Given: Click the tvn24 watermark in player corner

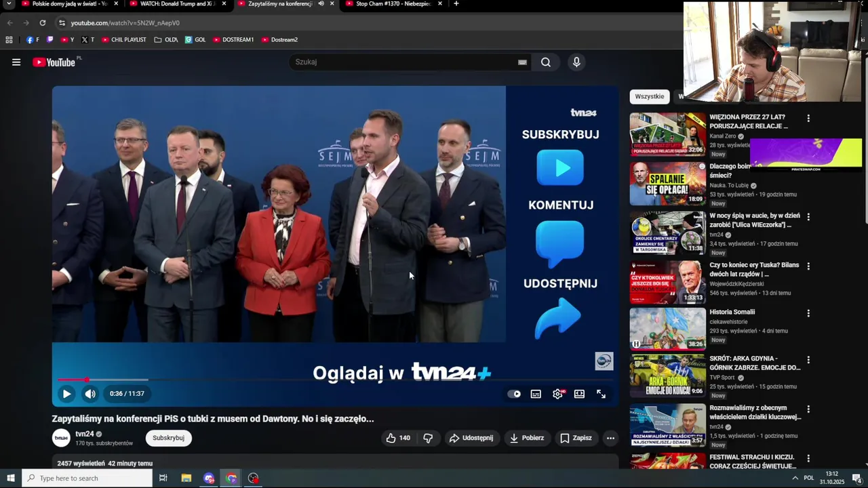Looking at the screenshot, I should point(604,361).
